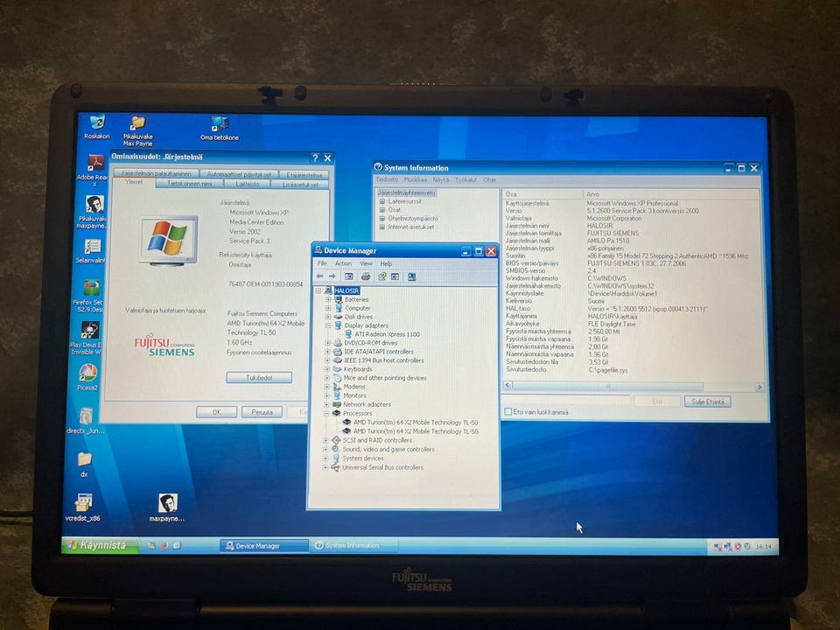
Task: Open the View menu in Device Manager
Action: pyautogui.click(x=366, y=263)
